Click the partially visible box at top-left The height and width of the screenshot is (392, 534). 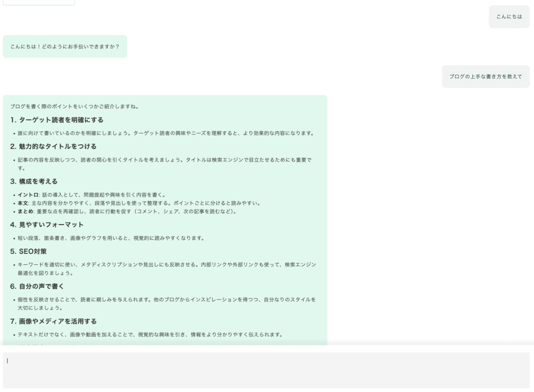tap(39, 2)
